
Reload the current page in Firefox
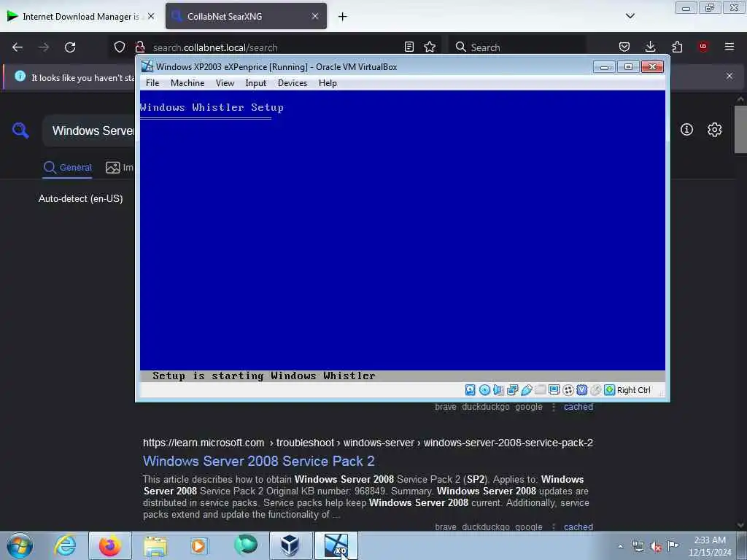click(x=70, y=47)
